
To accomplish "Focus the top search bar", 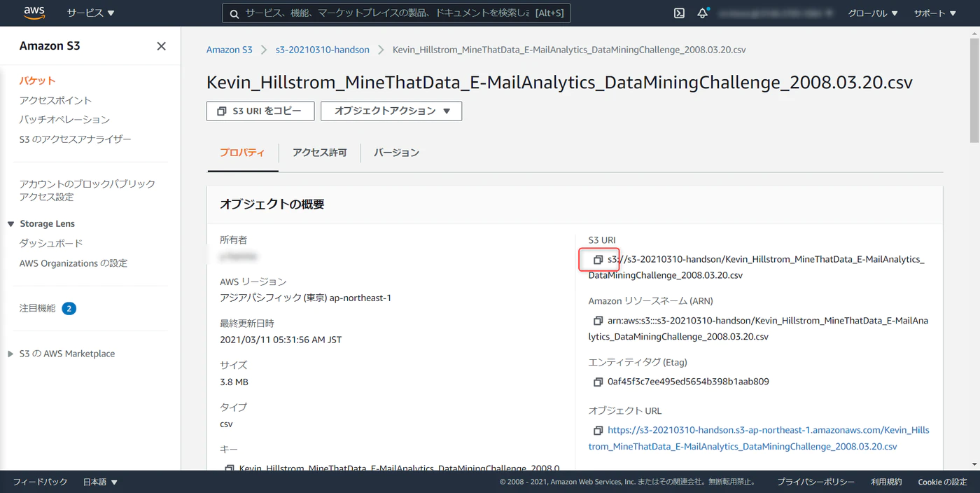I will (396, 13).
